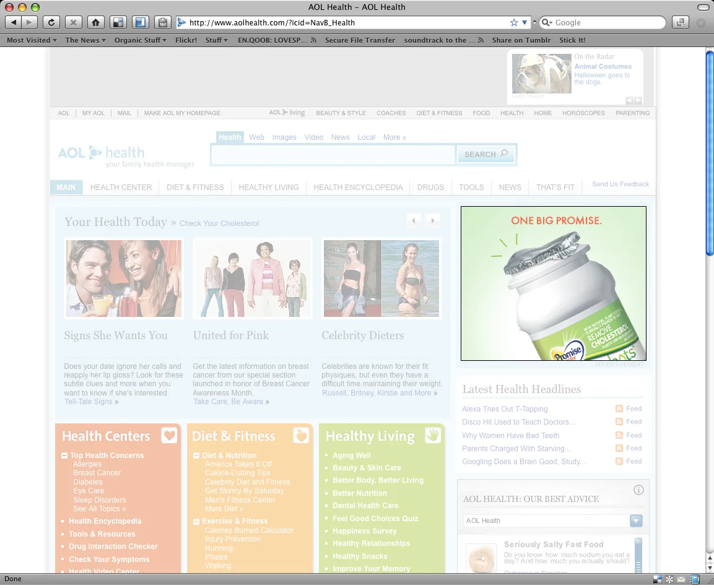
Task: Click the On the Radar next arrow
Action: pos(638,100)
